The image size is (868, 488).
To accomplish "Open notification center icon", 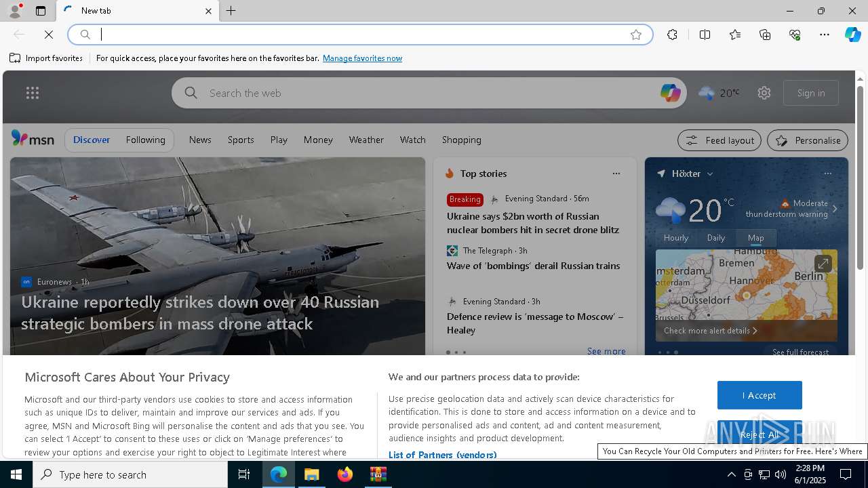I will coord(846,474).
